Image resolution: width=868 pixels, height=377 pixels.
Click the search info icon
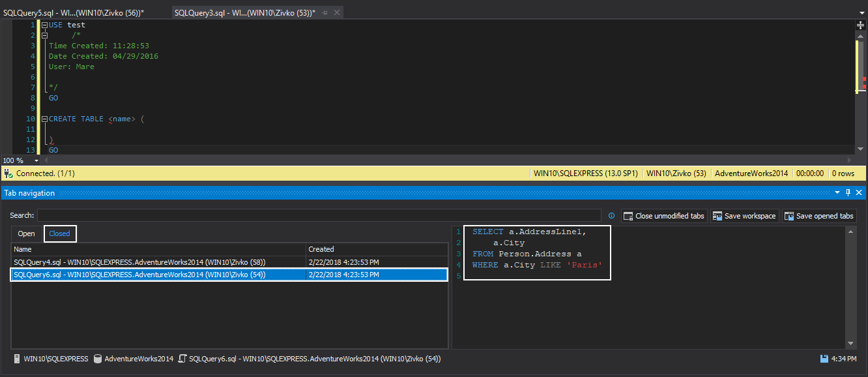pos(611,216)
